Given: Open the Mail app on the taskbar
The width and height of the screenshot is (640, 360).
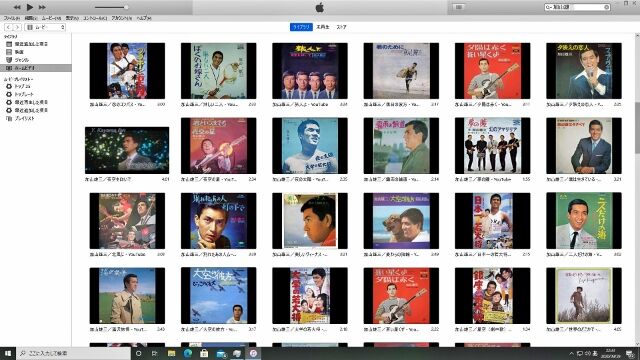Looking at the screenshot, I should pyautogui.click(x=221, y=353).
